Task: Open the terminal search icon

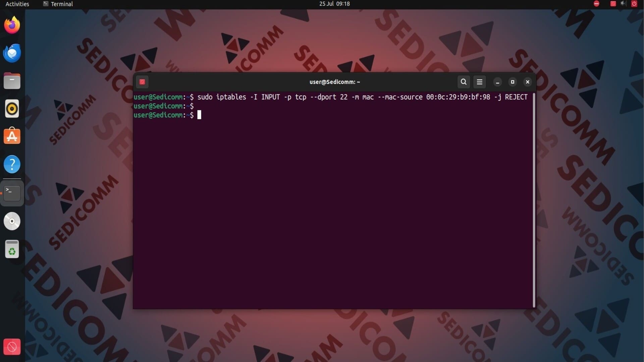Action: 464,82
